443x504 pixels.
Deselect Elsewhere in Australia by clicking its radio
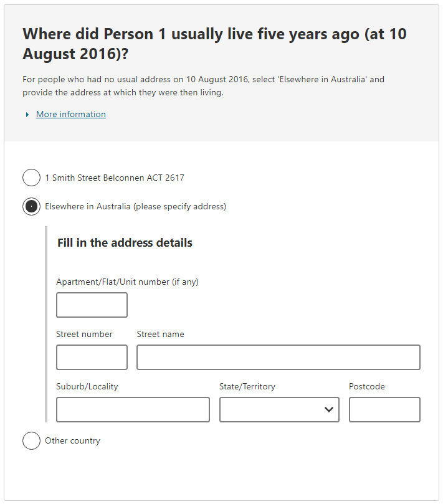tap(31, 206)
